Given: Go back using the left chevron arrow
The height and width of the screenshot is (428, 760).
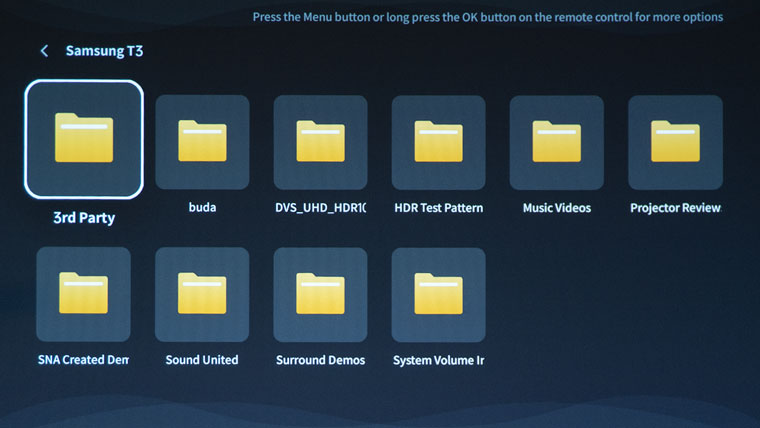Looking at the screenshot, I should coord(44,51).
